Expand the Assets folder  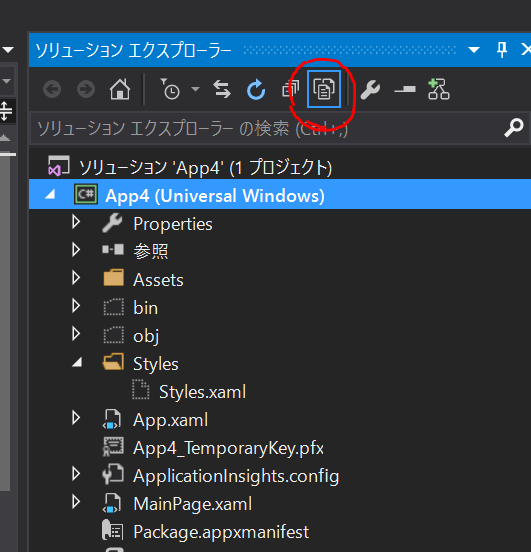click(x=76, y=278)
